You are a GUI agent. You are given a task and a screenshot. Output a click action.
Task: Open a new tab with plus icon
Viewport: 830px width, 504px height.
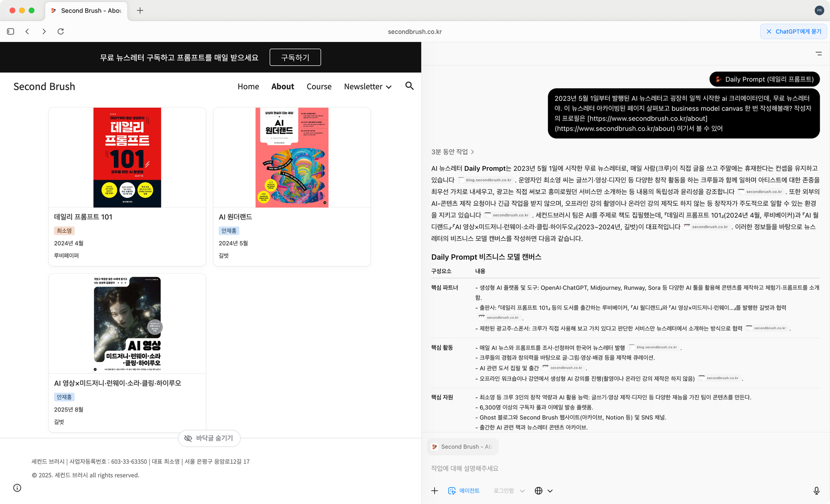click(x=140, y=10)
